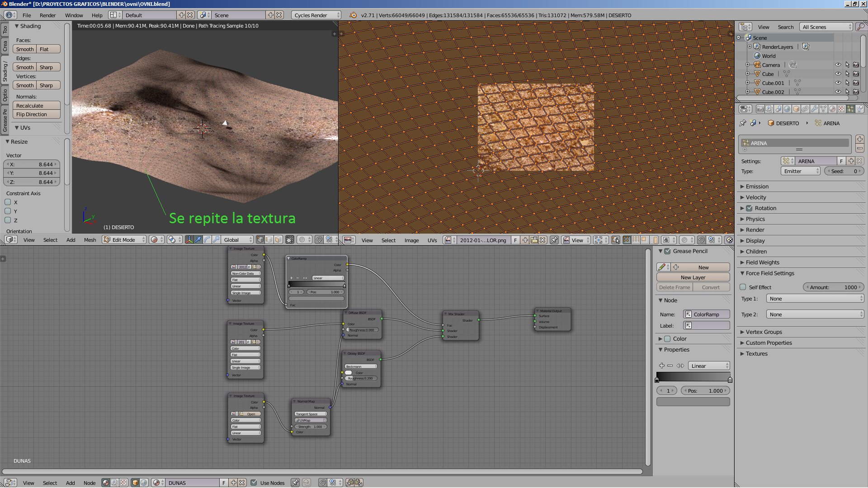868x488 pixels.
Task: Enable the X constraint axis checkbox
Action: (x=8, y=202)
